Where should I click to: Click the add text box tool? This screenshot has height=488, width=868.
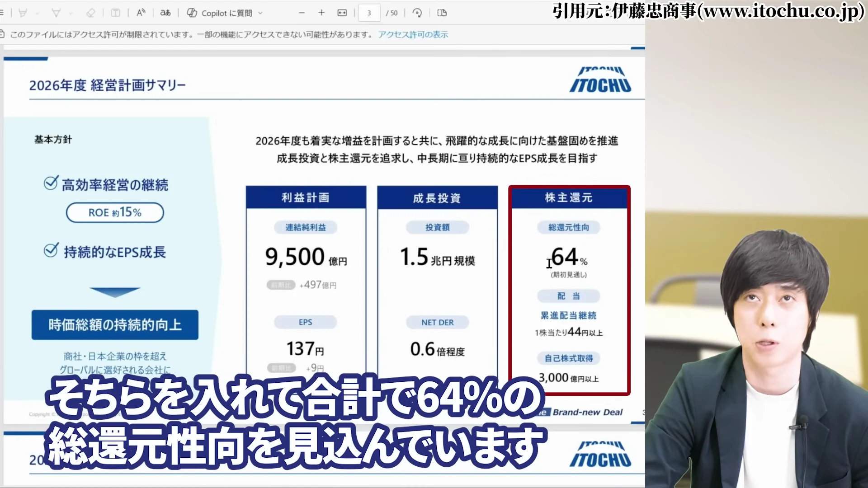pyautogui.click(x=116, y=13)
